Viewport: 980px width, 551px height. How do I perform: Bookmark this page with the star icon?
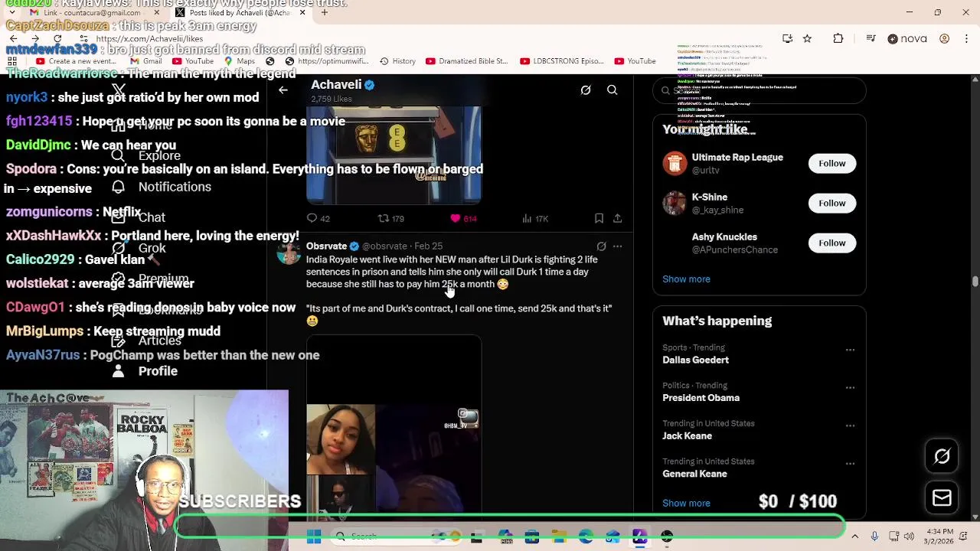pos(807,38)
